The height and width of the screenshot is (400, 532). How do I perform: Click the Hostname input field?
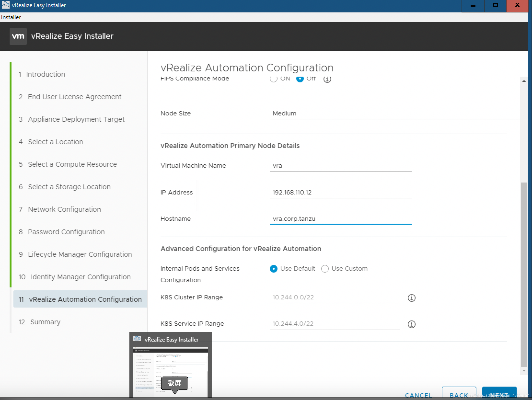(x=340, y=219)
